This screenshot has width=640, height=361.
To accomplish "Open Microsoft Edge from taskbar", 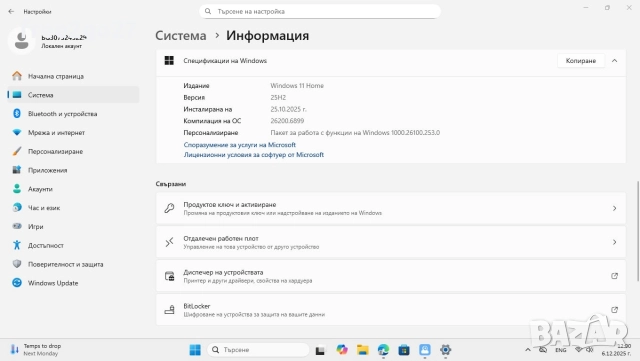I will tap(383, 350).
